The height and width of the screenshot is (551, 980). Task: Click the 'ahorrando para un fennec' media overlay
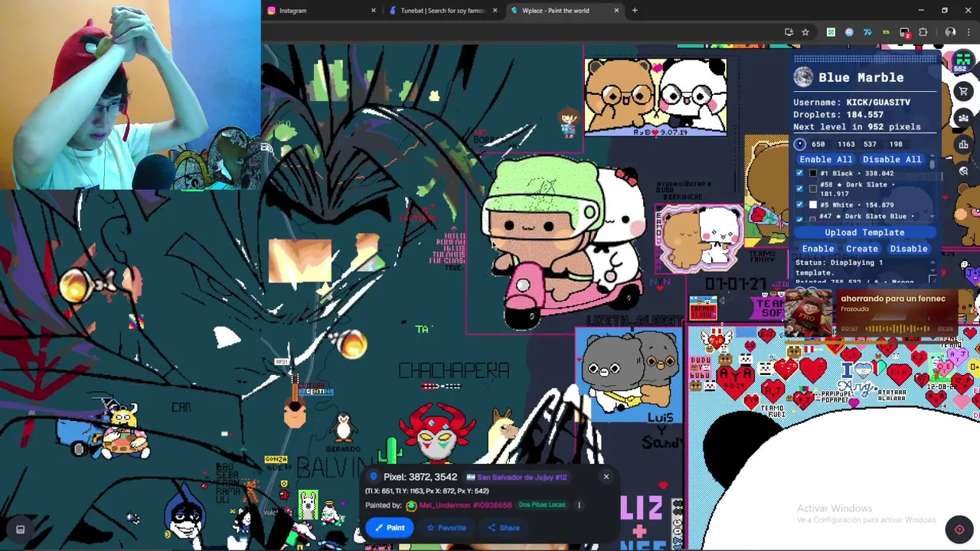coord(873,314)
